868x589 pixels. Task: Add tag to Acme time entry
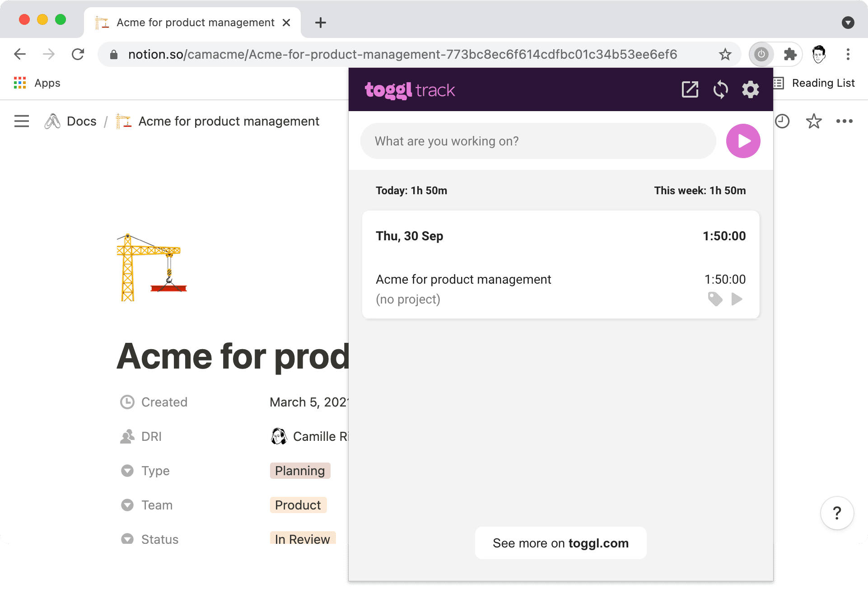[x=715, y=299]
